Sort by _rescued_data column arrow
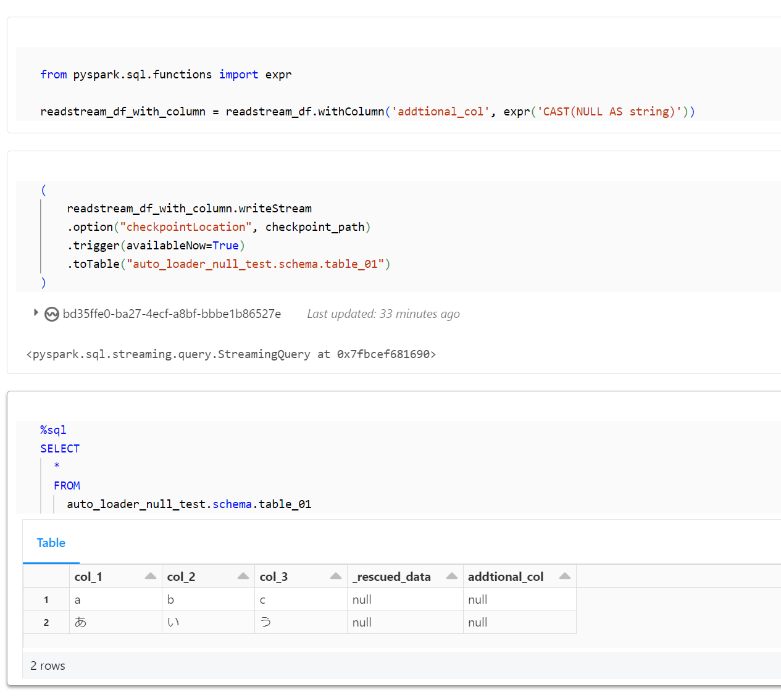 coord(452,576)
